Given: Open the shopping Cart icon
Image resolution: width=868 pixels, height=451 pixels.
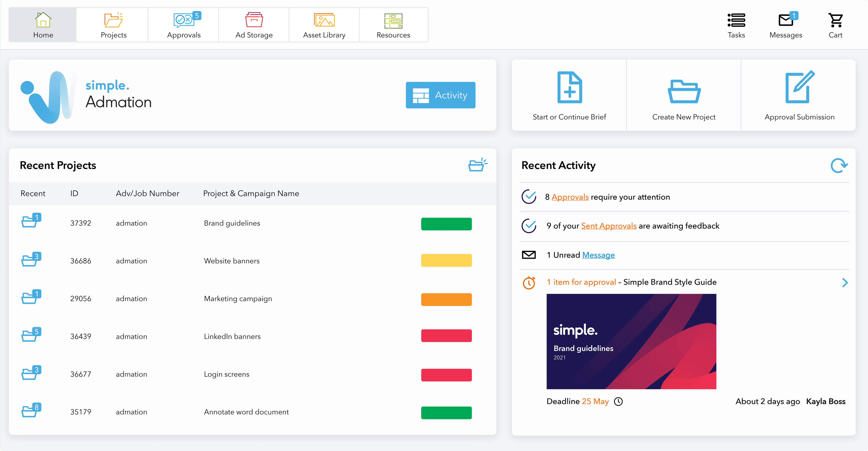Looking at the screenshot, I should coord(835,21).
